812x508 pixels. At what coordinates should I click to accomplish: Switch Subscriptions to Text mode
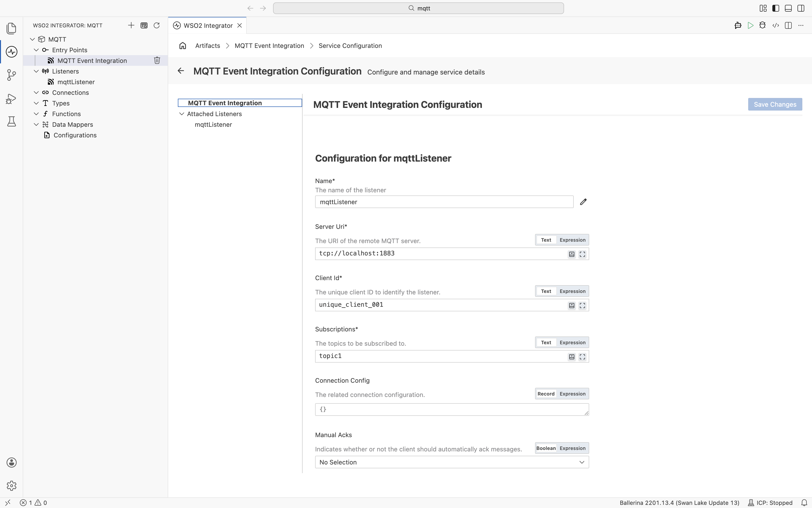(546, 342)
